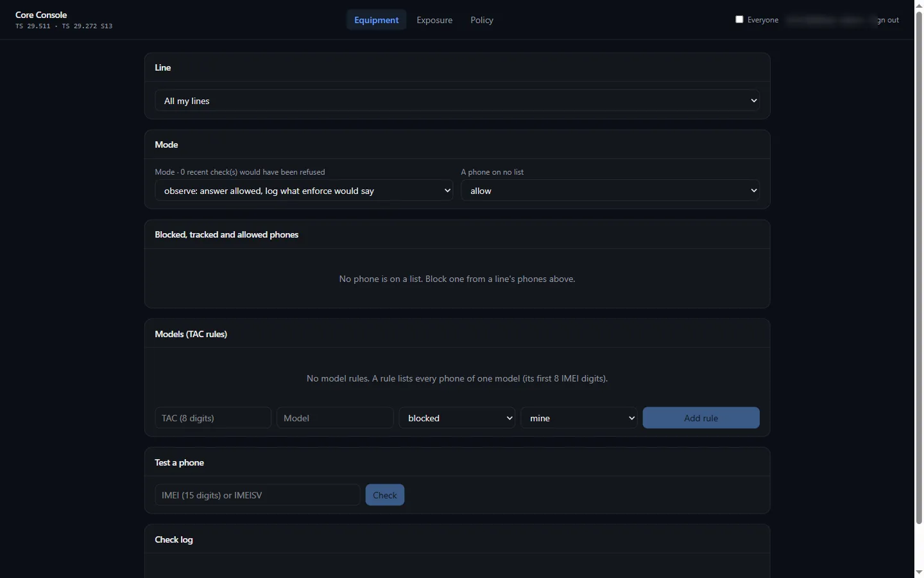The image size is (924, 578).
Task: Tick the Everyone checkbox
Action: point(739,19)
